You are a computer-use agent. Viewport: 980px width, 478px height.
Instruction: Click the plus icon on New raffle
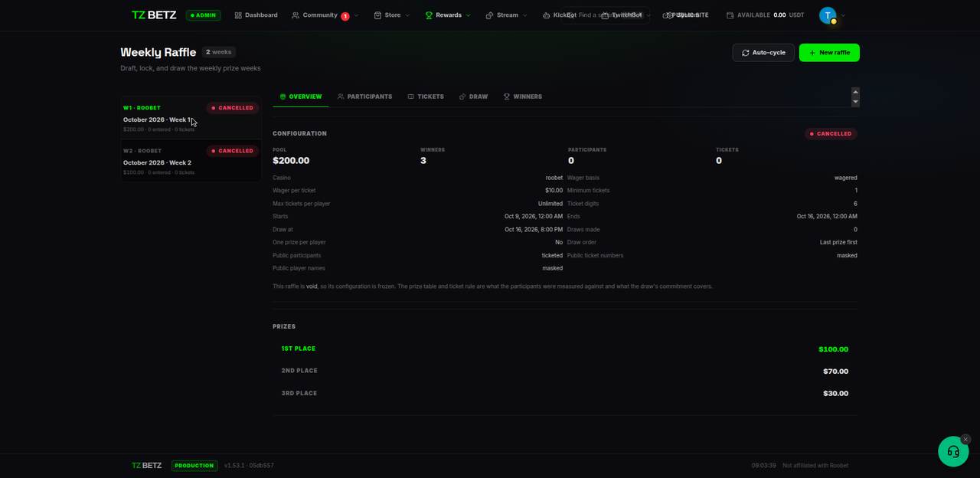click(812, 53)
